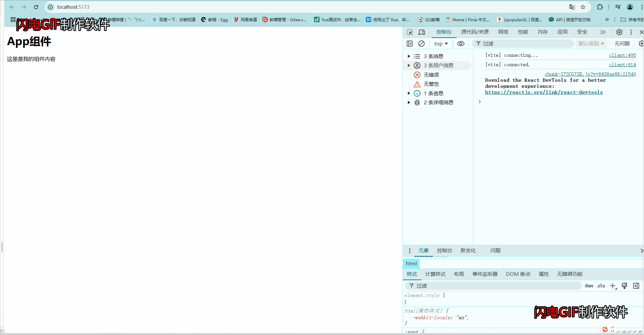Toggle element classes with the .cls button

coord(601,286)
